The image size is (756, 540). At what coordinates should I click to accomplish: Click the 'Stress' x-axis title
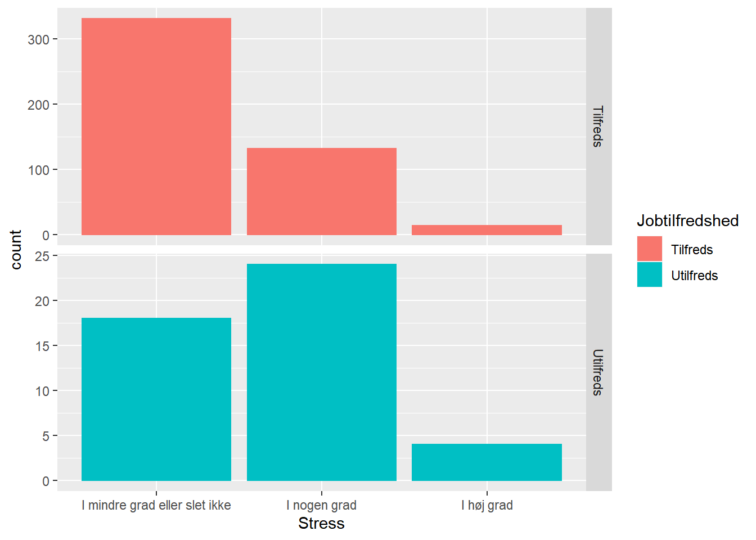pyautogui.click(x=321, y=523)
